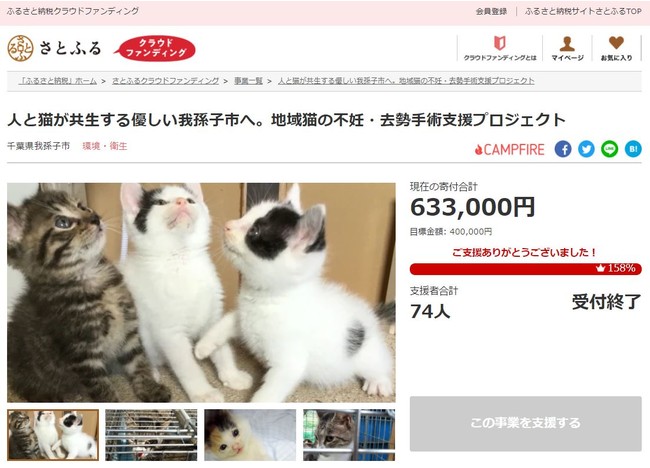
Task: Share project on Twitter
Action: click(586, 149)
